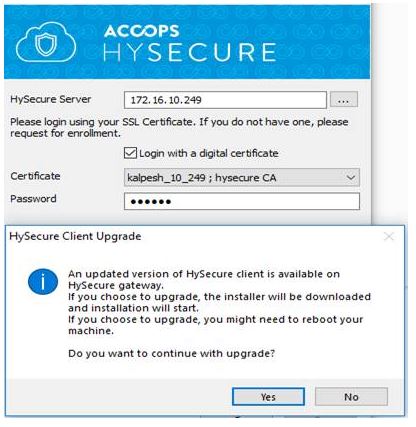Click the Certificate field label
416x427 pixels.
tap(35, 176)
